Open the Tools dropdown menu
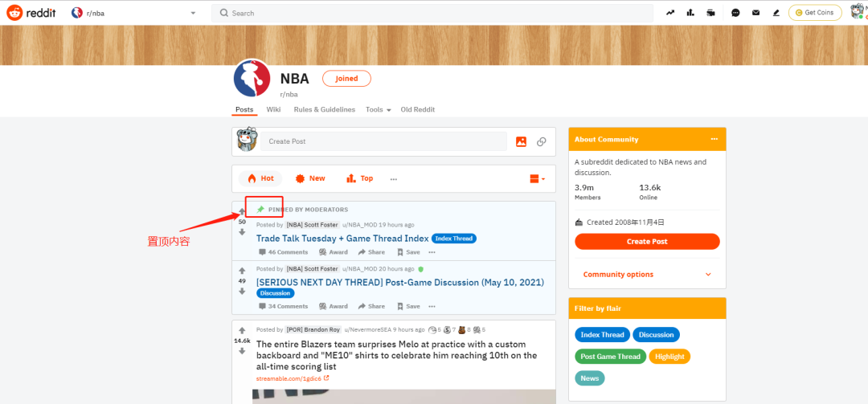 pyautogui.click(x=378, y=109)
